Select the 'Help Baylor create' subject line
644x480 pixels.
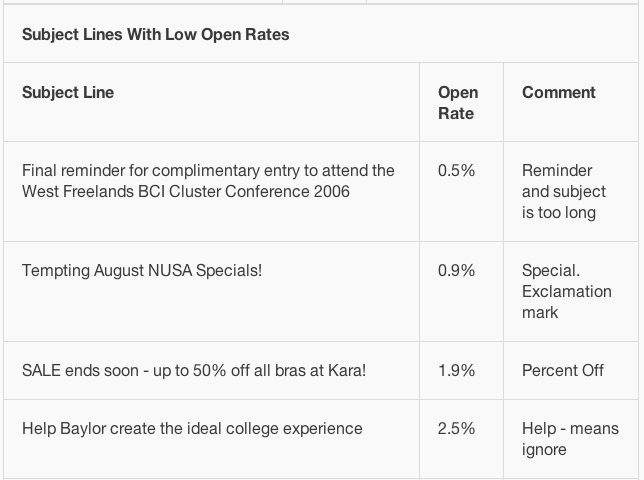coord(192,429)
